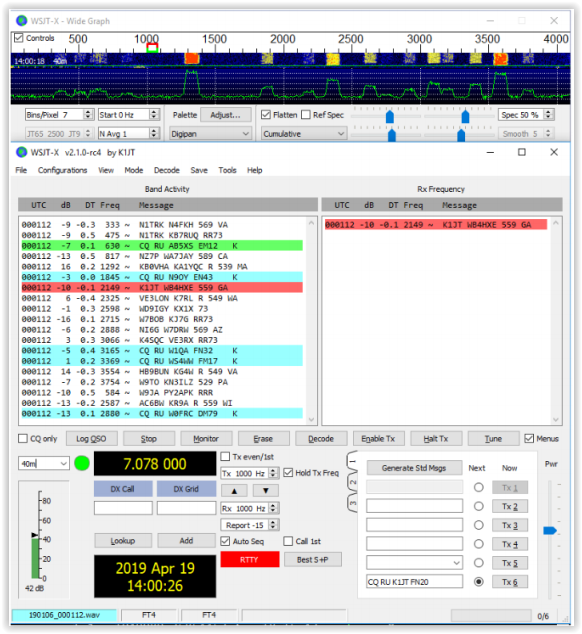Click the Report -15 spinner arrows
The width and height of the screenshot is (582, 634).
pyautogui.click(x=273, y=525)
